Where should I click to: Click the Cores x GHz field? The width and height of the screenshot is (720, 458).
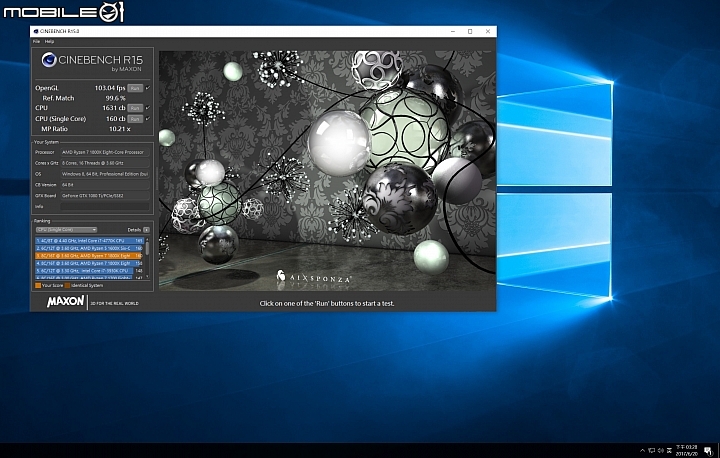(105, 163)
